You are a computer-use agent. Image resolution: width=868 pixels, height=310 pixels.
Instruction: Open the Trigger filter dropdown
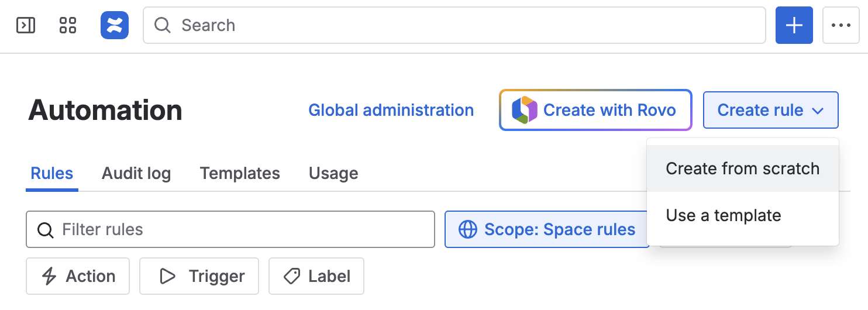199,276
